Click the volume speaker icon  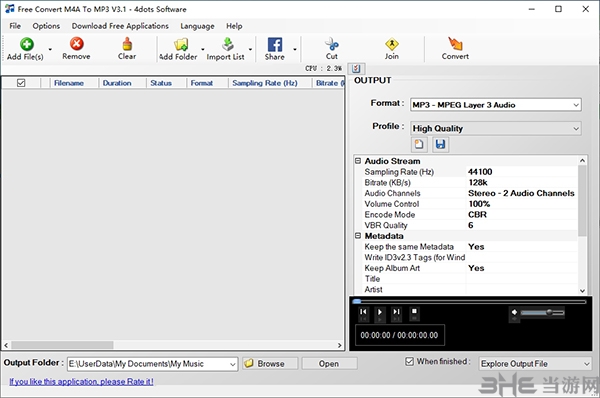click(x=514, y=312)
